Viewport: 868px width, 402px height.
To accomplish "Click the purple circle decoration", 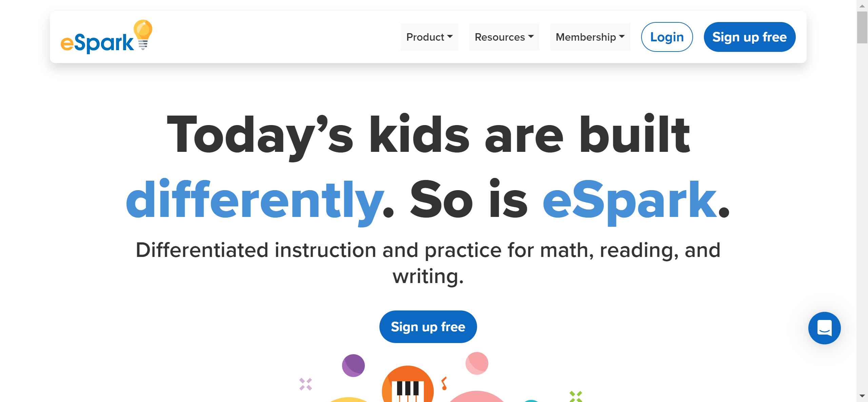I will pyautogui.click(x=353, y=365).
